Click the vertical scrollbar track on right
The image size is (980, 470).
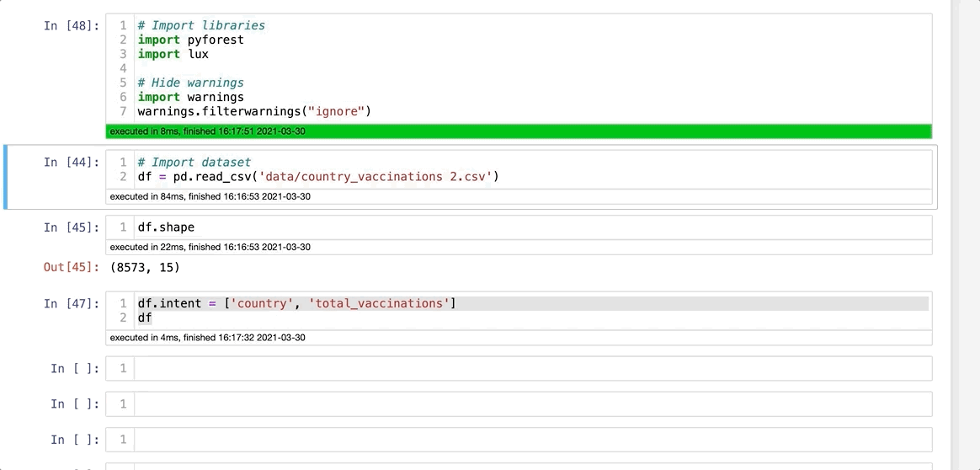click(x=965, y=253)
